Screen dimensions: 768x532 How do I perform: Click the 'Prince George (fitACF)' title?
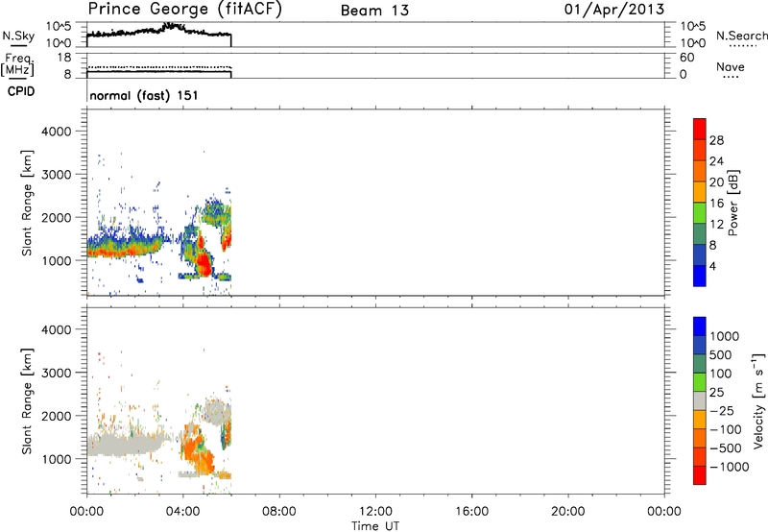click(185, 10)
